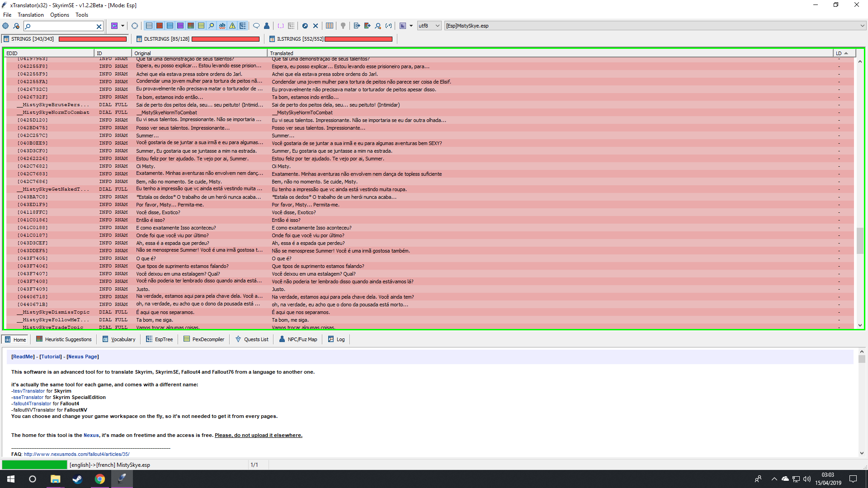
Task: Toggle the yellow lines filter icon
Action: 201,26
